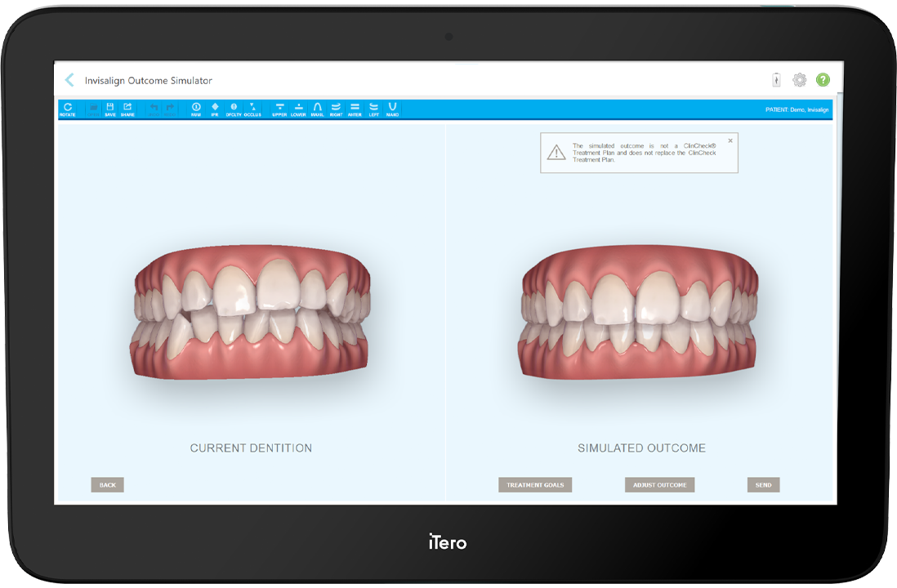Click the current dentition 3D model
This screenshot has height=588, width=897.
[251, 312]
